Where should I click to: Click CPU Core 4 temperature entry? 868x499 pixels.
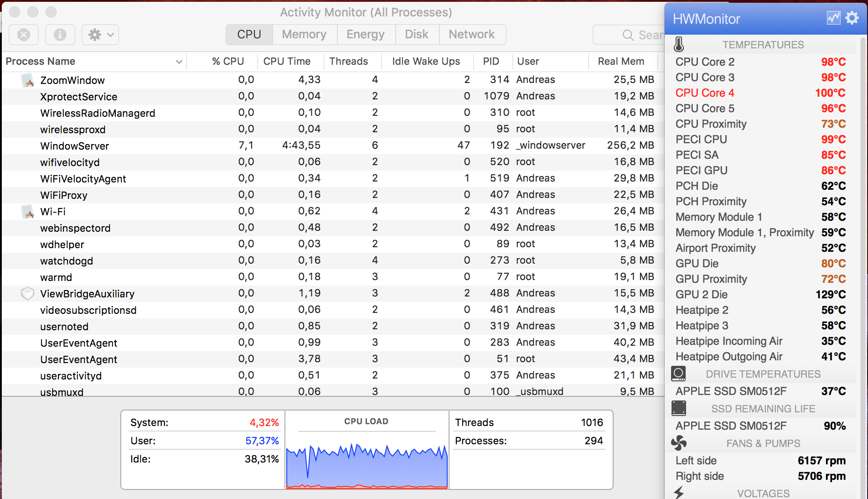760,93
